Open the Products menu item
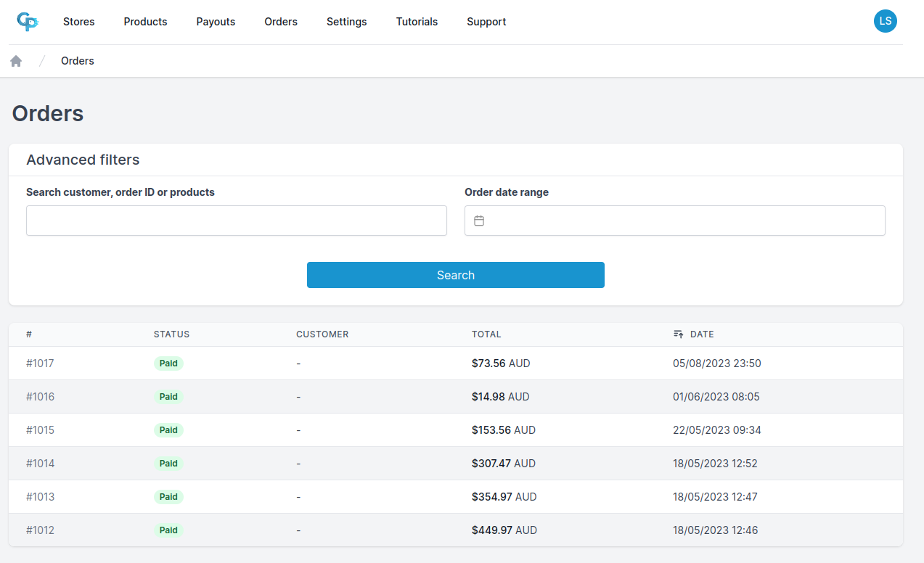924x563 pixels. tap(145, 22)
